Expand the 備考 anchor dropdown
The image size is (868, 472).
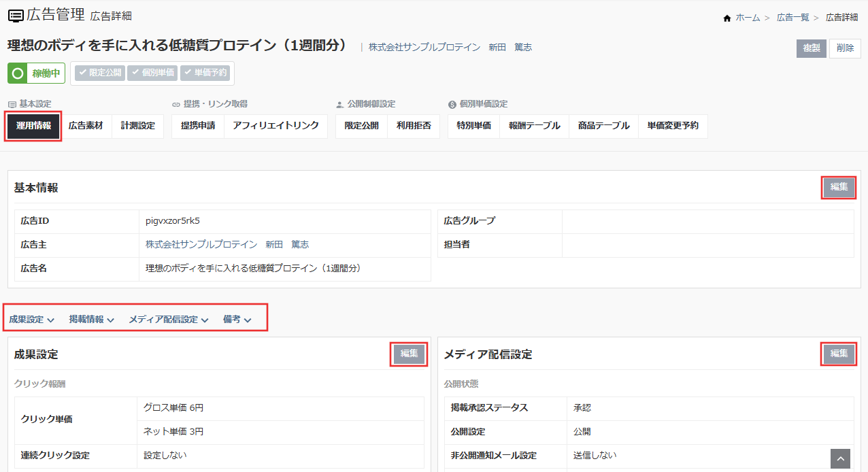click(x=237, y=319)
